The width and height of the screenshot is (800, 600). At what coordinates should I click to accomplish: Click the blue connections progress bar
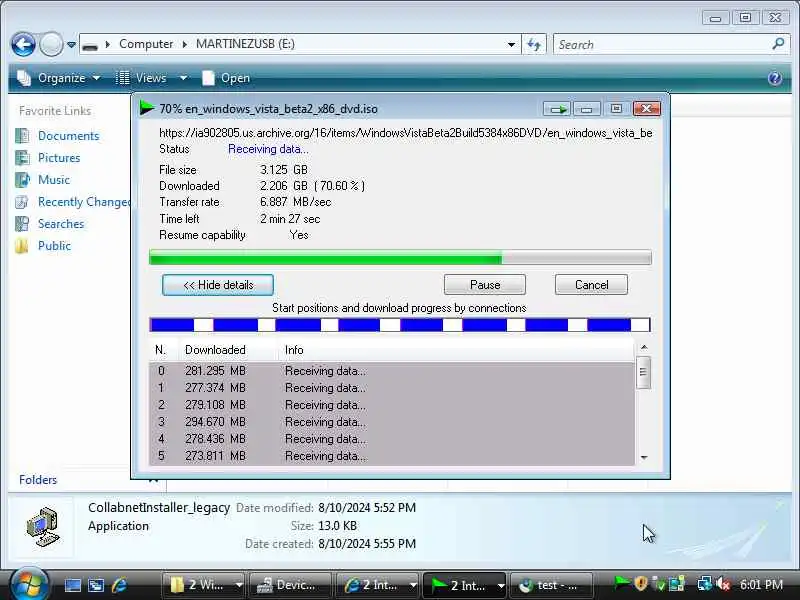click(400, 324)
